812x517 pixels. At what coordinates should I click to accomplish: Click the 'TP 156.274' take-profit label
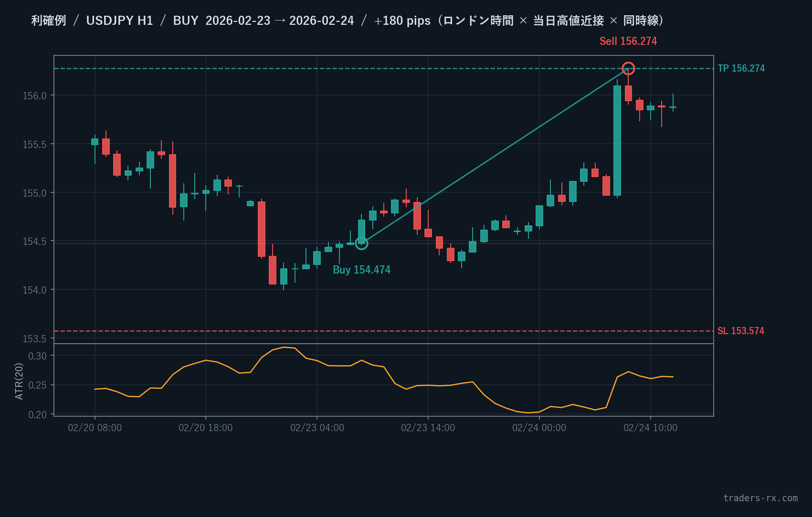click(x=741, y=68)
